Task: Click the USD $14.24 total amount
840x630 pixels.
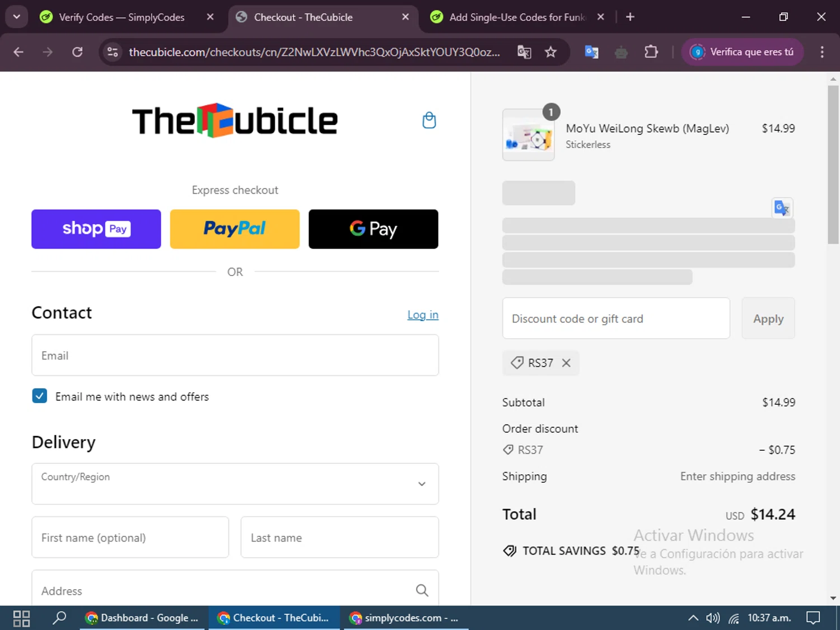Action: (x=760, y=514)
